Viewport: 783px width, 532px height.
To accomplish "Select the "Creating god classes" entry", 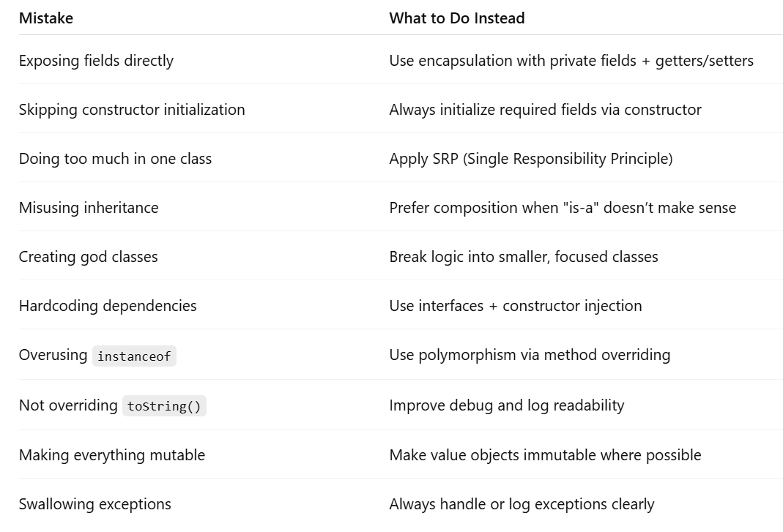I will coord(88,257).
